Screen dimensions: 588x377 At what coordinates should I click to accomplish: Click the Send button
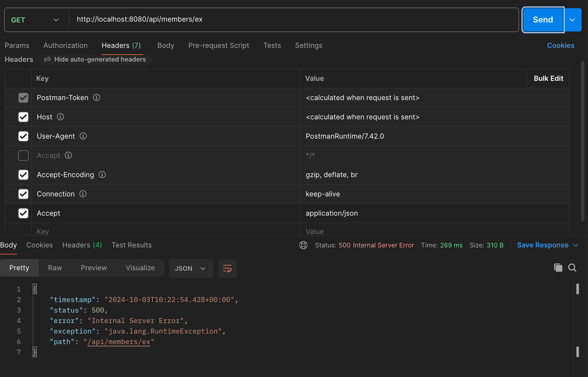coord(543,20)
